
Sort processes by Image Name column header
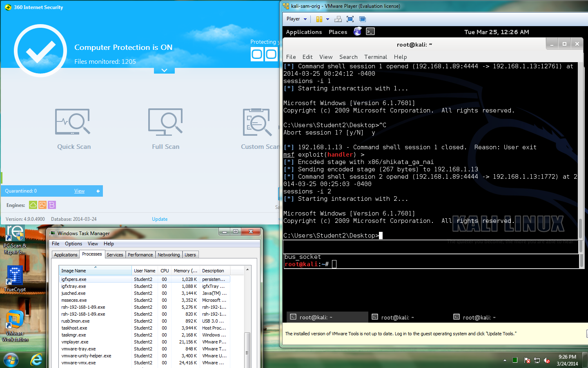[95, 270]
